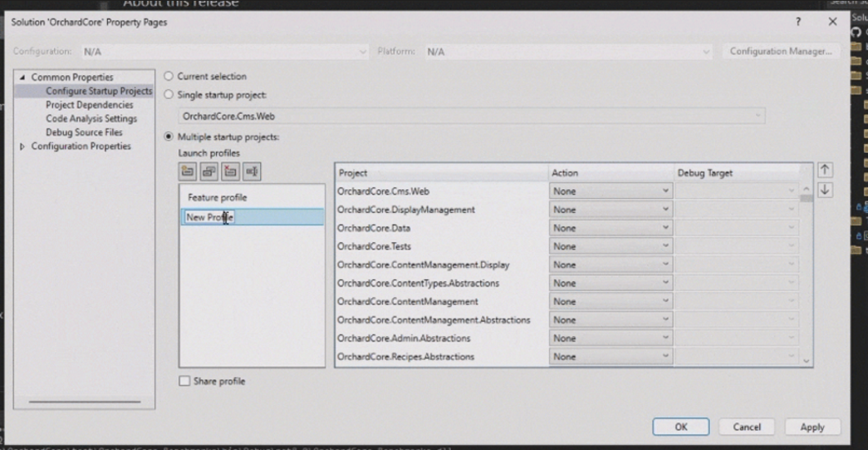This screenshot has height=450, width=868.
Task: Click the dialog help question mark
Action: coord(798,21)
